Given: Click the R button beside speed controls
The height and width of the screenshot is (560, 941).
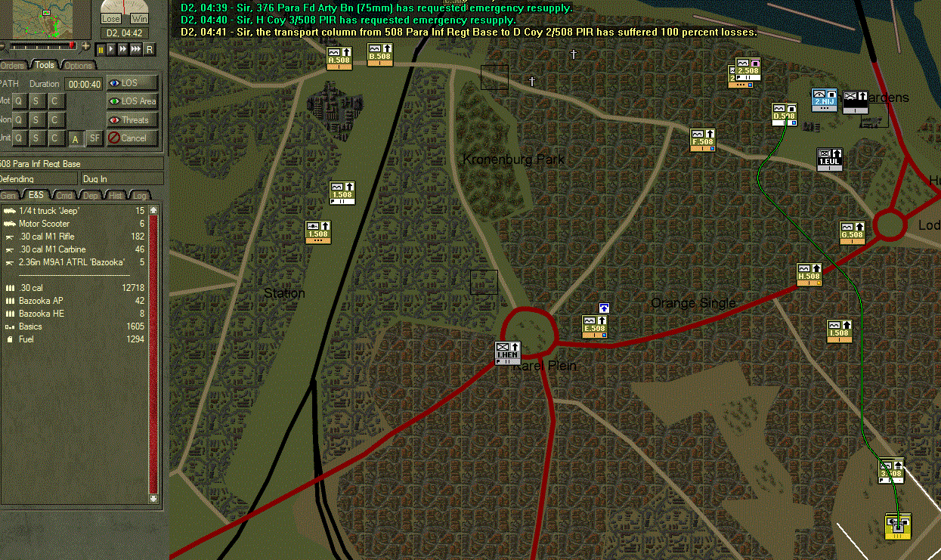Looking at the screenshot, I should [x=150, y=49].
